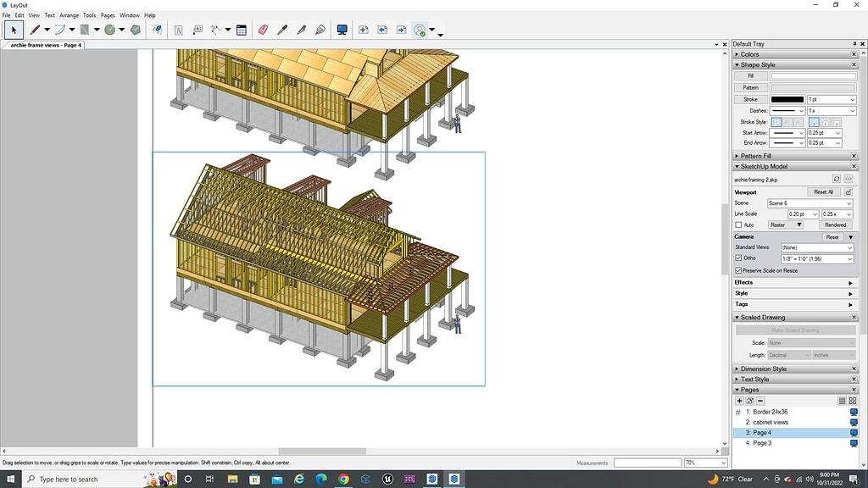Uncheck the Ortho camera option
This screenshot has height=488, width=868.
tap(737, 258)
